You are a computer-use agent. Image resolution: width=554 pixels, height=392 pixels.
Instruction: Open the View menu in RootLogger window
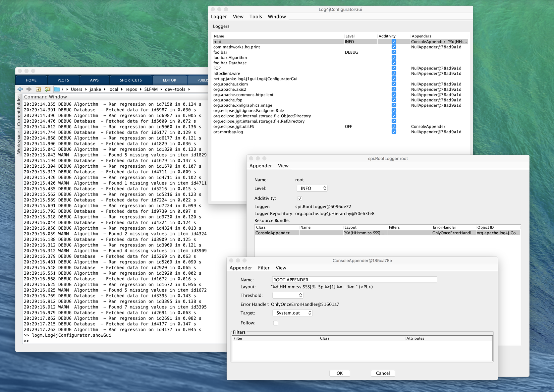click(x=283, y=166)
